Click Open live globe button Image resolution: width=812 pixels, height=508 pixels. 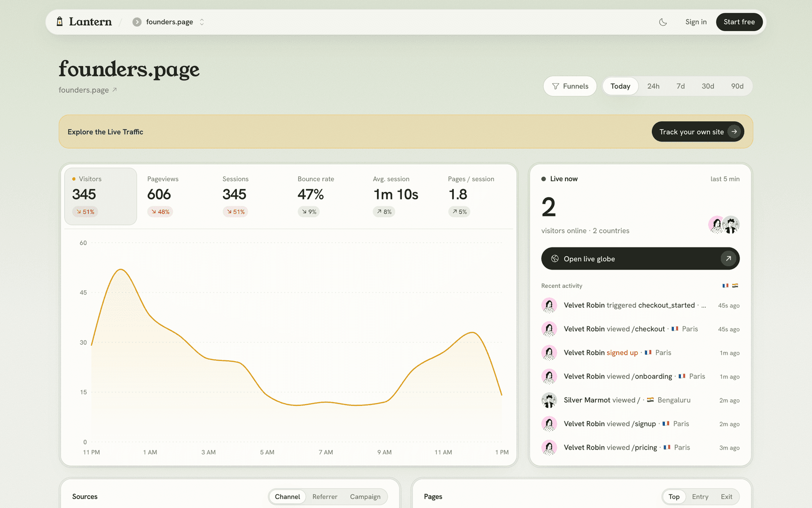640,259
